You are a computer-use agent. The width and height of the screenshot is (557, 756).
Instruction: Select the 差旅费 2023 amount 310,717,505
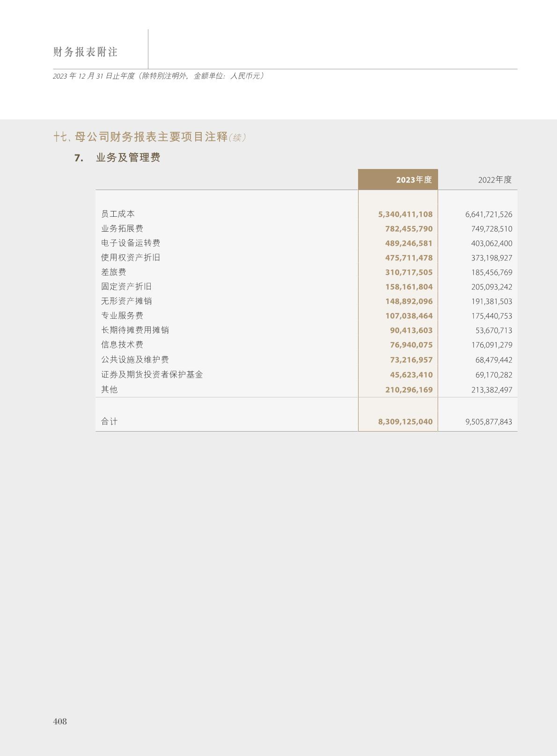[x=409, y=272]
